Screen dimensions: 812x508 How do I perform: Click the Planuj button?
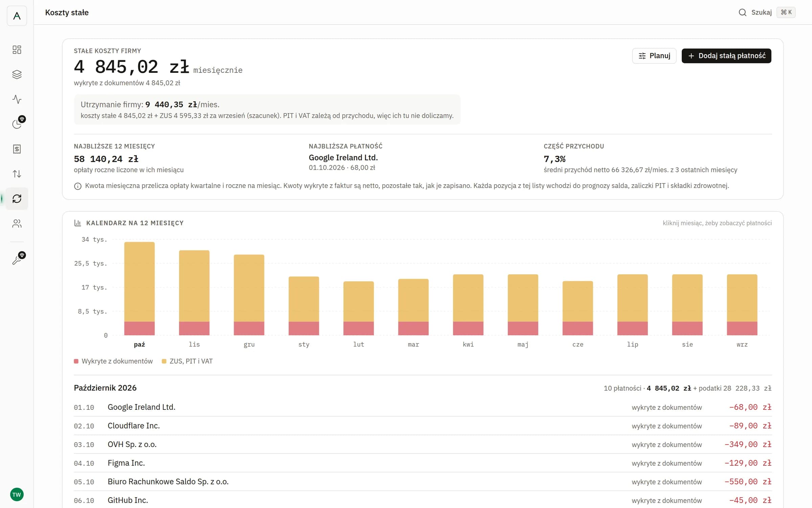654,56
